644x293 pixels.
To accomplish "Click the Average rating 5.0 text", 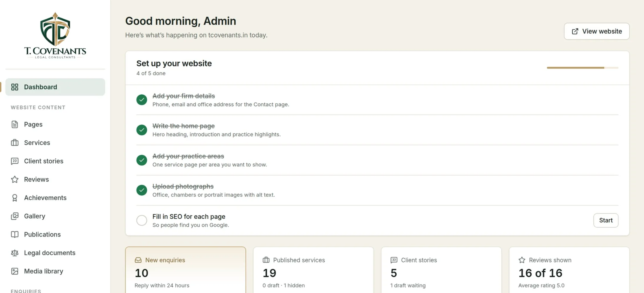I will coord(541,285).
